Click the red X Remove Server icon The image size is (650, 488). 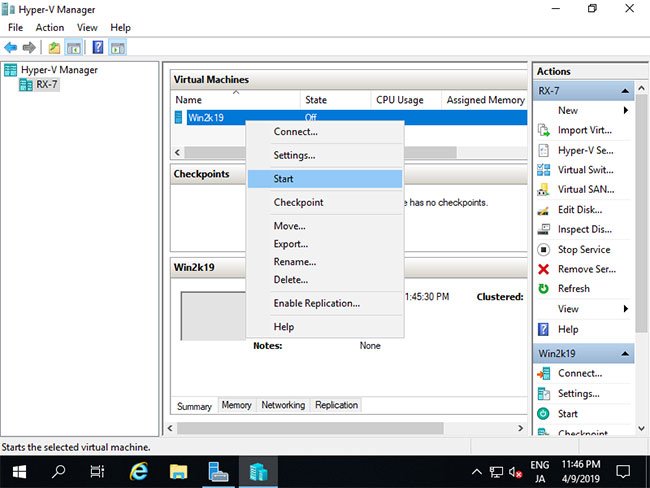tap(543, 269)
